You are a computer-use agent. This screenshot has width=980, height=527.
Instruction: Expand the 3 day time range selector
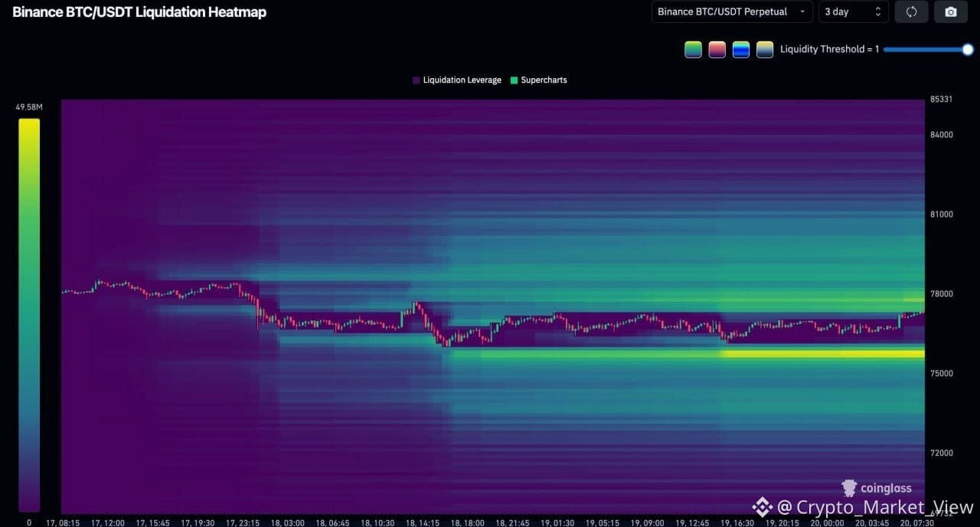pos(854,11)
